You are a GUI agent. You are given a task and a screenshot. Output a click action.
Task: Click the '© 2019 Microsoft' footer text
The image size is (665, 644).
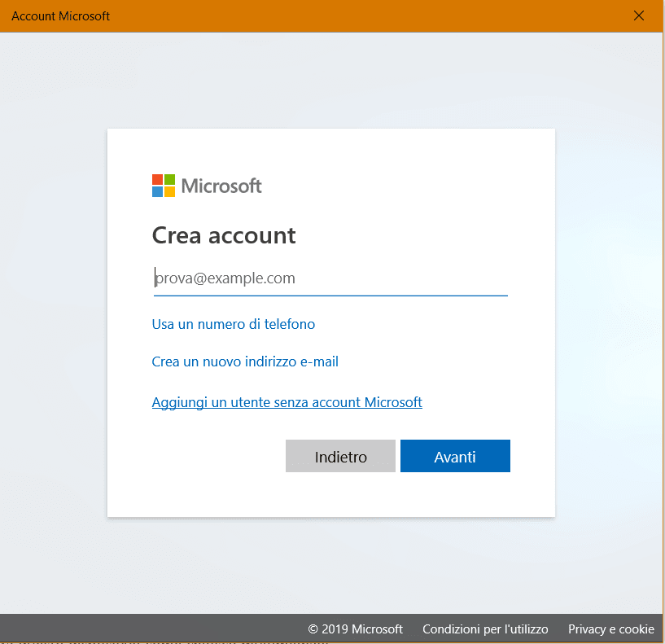click(x=355, y=629)
